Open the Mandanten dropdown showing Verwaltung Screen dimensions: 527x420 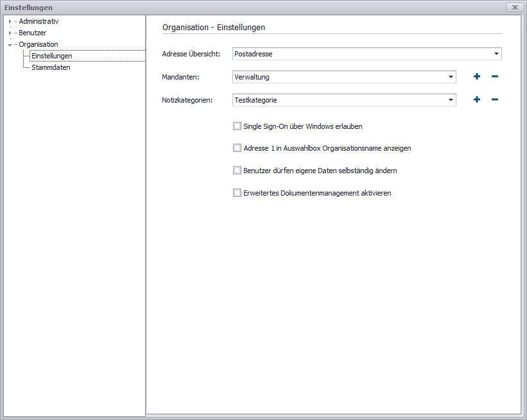[451, 77]
